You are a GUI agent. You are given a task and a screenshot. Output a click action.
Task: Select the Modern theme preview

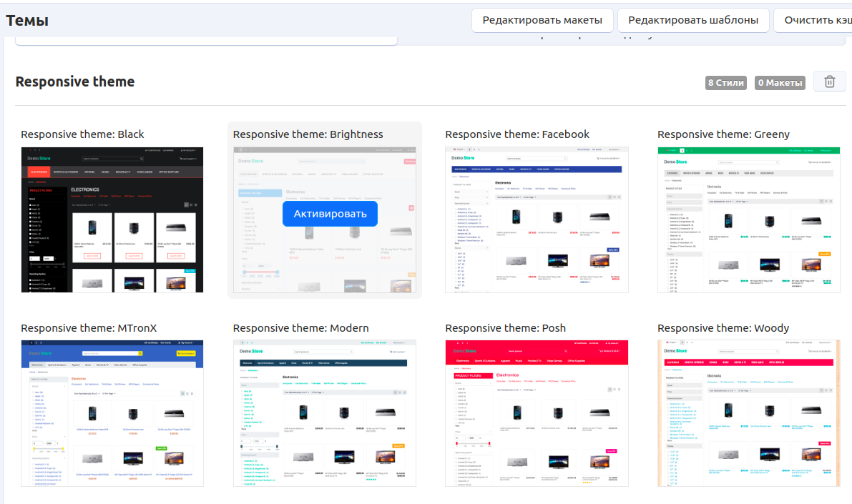tap(325, 413)
